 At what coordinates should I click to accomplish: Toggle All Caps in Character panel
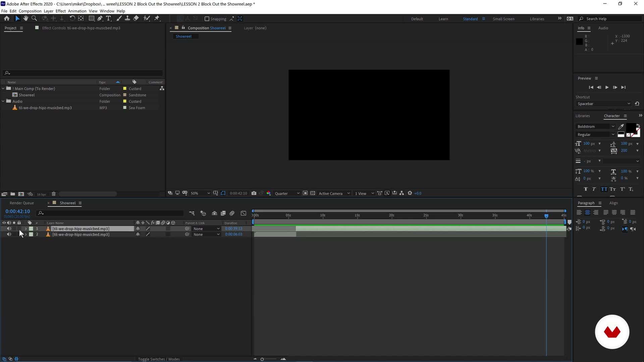[x=604, y=189]
